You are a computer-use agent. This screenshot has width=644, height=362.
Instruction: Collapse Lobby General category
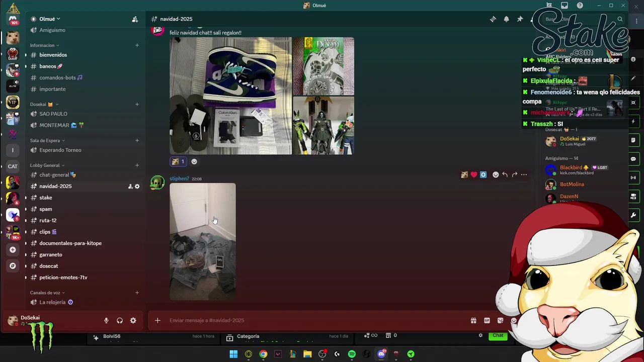(47, 165)
